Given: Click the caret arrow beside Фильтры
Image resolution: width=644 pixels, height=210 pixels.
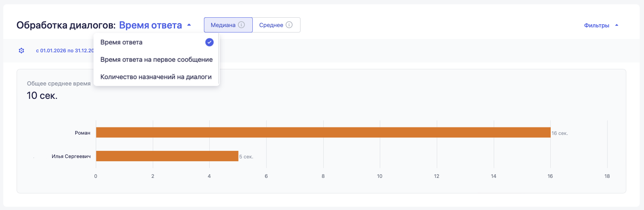Looking at the screenshot, I should pyautogui.click(x=617, y=25).
